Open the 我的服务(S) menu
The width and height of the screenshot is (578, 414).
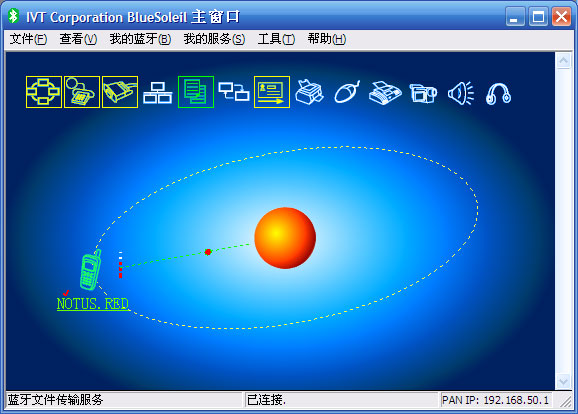(x=214, y=39)
